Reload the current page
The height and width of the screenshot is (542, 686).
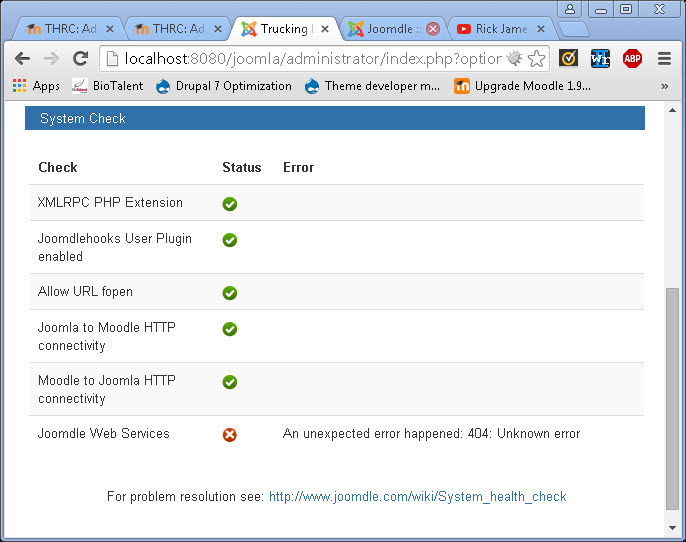pos(81,59)
